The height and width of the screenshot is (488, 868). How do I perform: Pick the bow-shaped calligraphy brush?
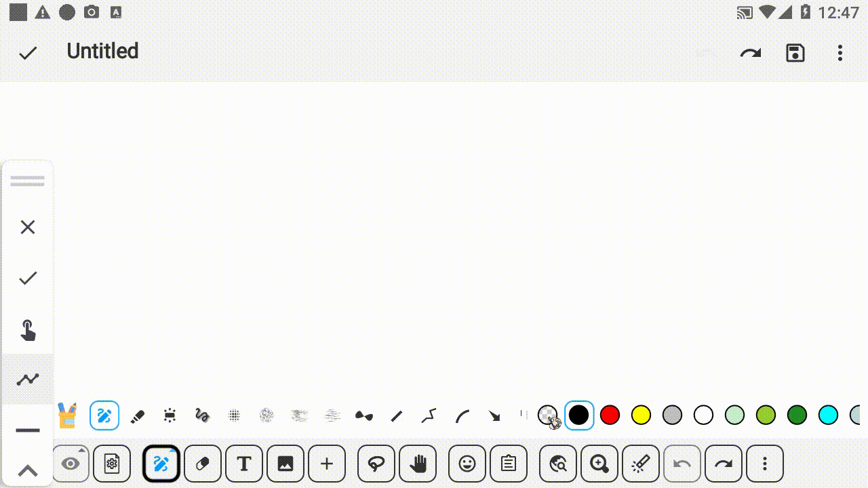pyautogui.click(x=364, y=415)
